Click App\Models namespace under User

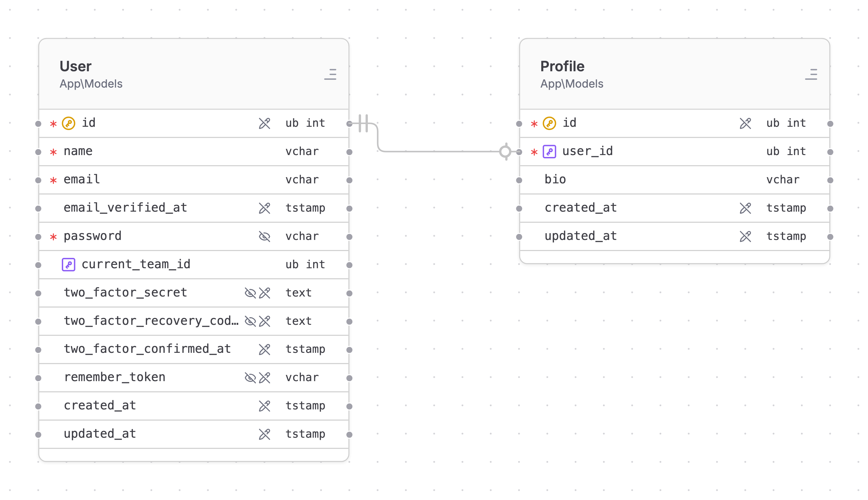[91, 84]
